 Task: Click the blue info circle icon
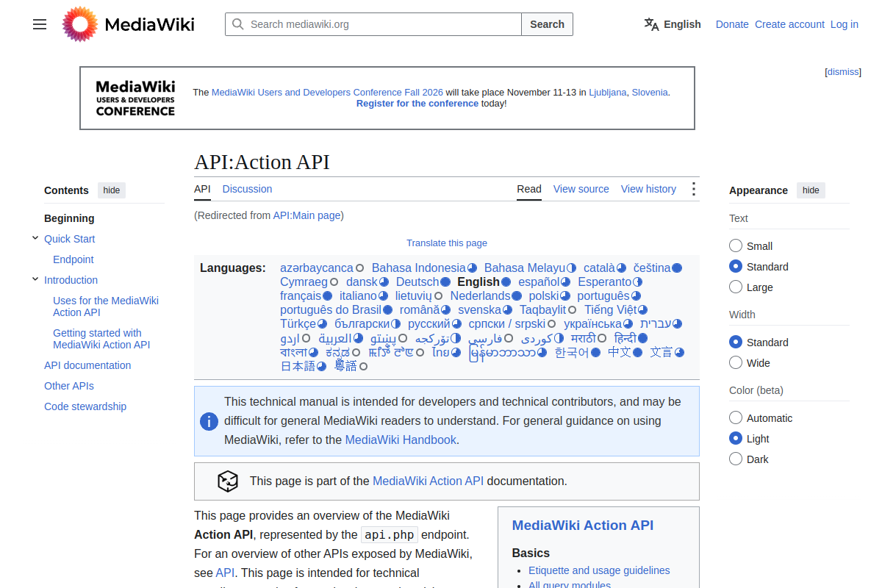pyautogui.click(x=209, y=421)
